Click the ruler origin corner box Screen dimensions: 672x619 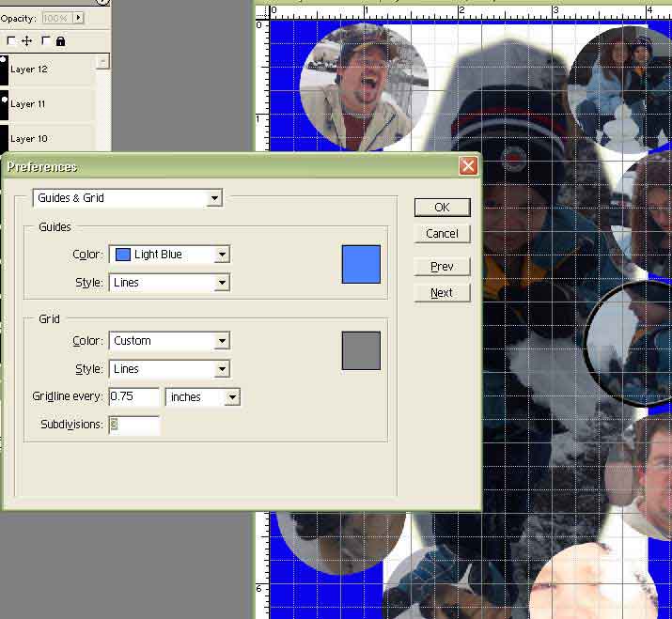tap(262, 12)
